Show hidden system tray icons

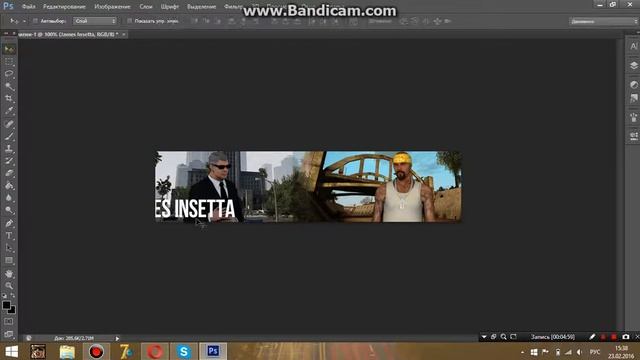point(522,352)
